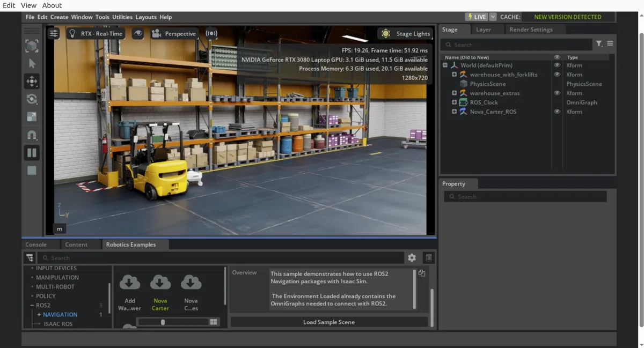Open viewport show/hide eye menu
This screenshot has height=348, width=644.
(138, 33)
